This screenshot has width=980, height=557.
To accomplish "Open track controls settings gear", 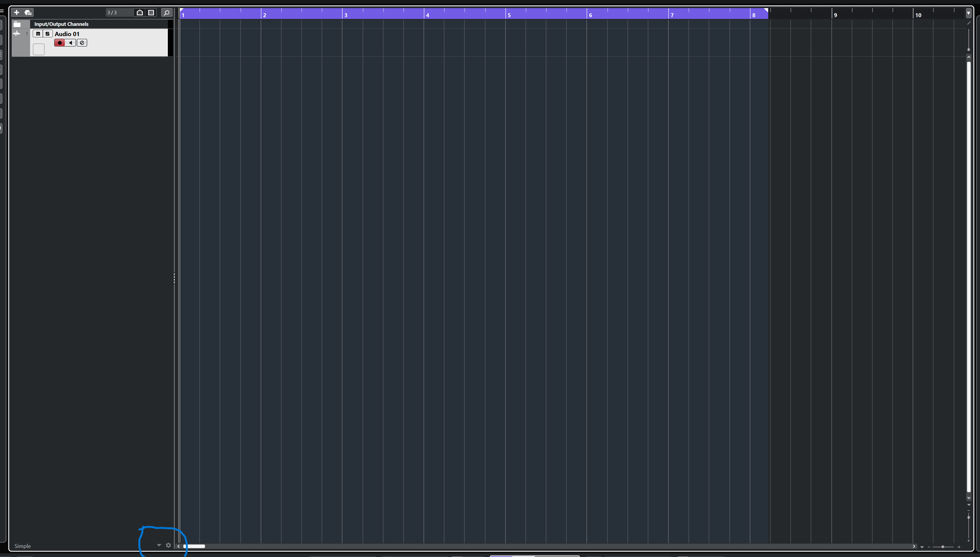I will (x=168, y=545).
